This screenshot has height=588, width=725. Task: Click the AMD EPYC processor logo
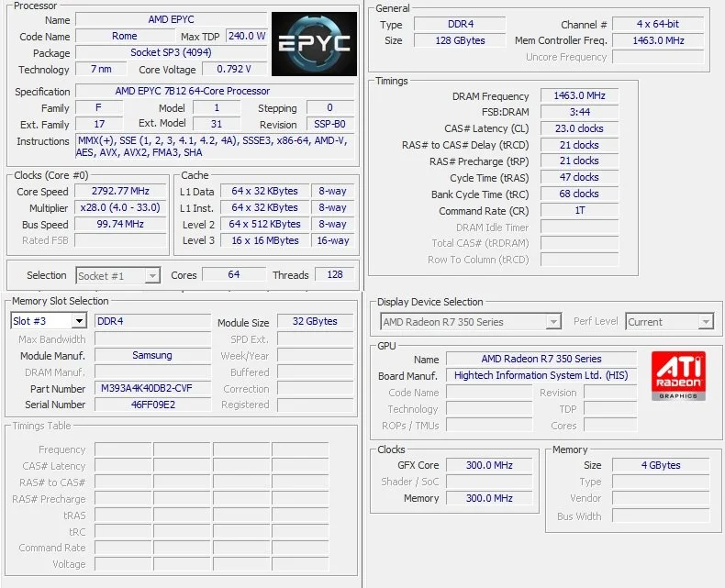click(x=314, y=44)
